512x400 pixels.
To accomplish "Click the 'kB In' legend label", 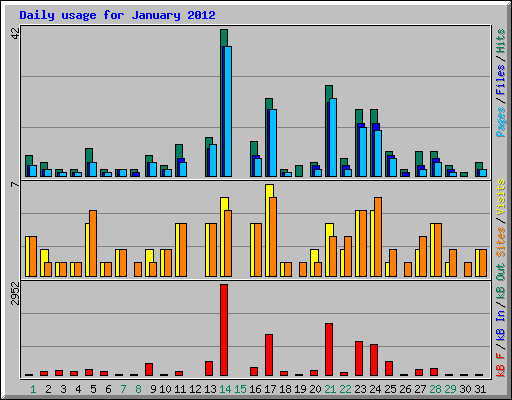I will tap(501, 325).
